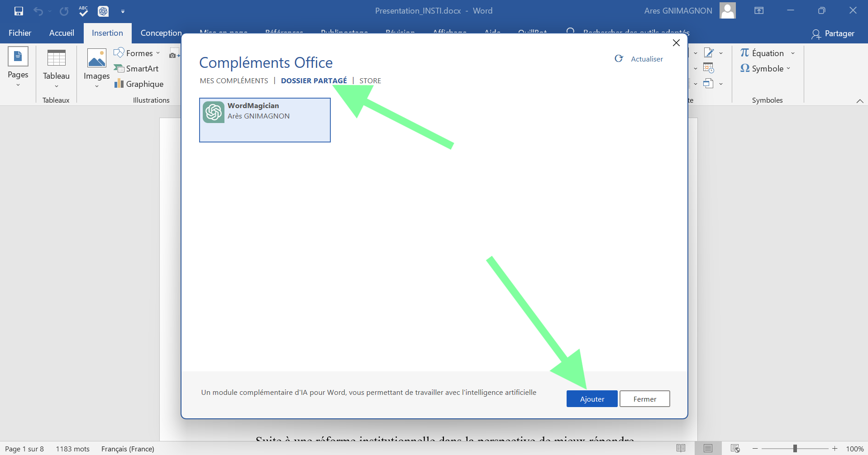
Task: Adjust the zoom slider handle
Action: [x=795, y=448]
